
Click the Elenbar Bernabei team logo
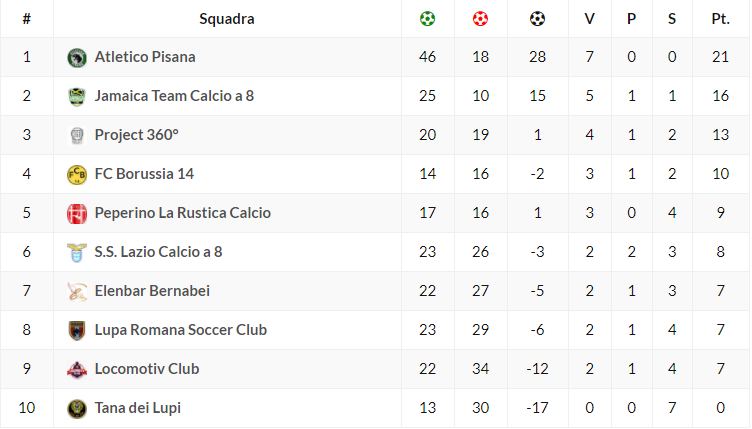77,292
